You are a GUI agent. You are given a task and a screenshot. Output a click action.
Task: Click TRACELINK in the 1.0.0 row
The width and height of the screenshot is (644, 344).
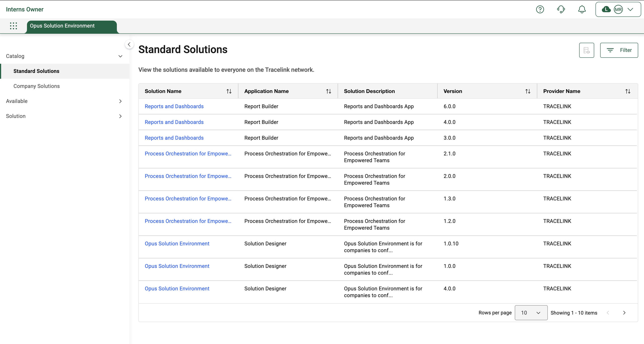557,266
